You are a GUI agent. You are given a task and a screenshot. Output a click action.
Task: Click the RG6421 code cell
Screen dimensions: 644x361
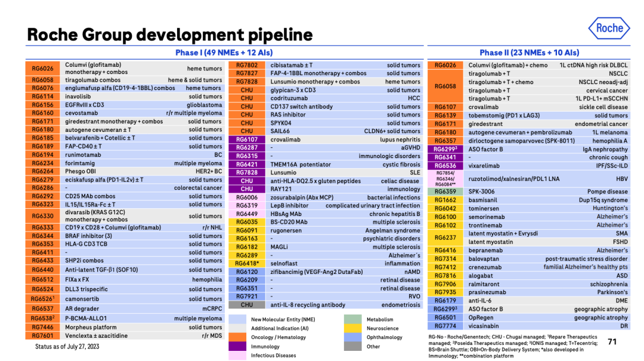point(247,165)
